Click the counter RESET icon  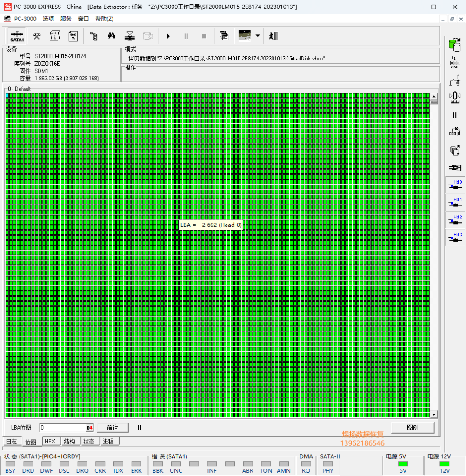tap(455, 63)
